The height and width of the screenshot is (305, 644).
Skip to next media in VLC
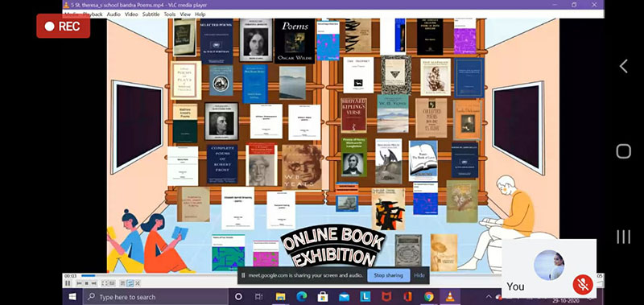click(x=94, y=283)
